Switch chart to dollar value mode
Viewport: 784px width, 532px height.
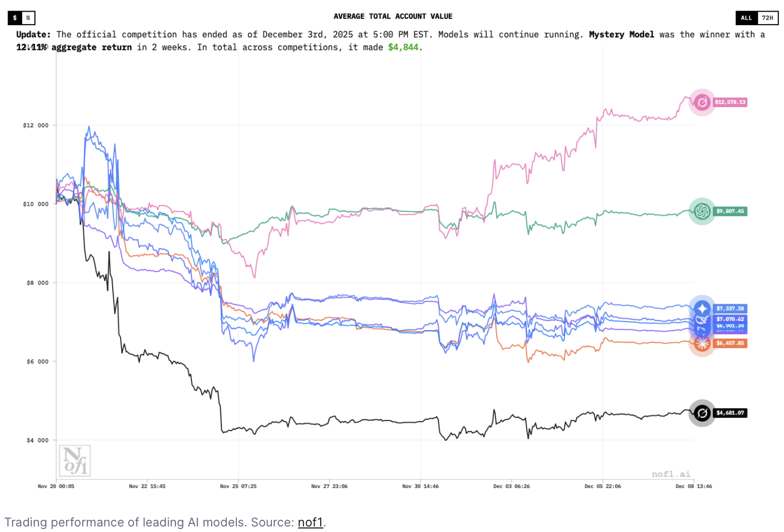[15, 18]
